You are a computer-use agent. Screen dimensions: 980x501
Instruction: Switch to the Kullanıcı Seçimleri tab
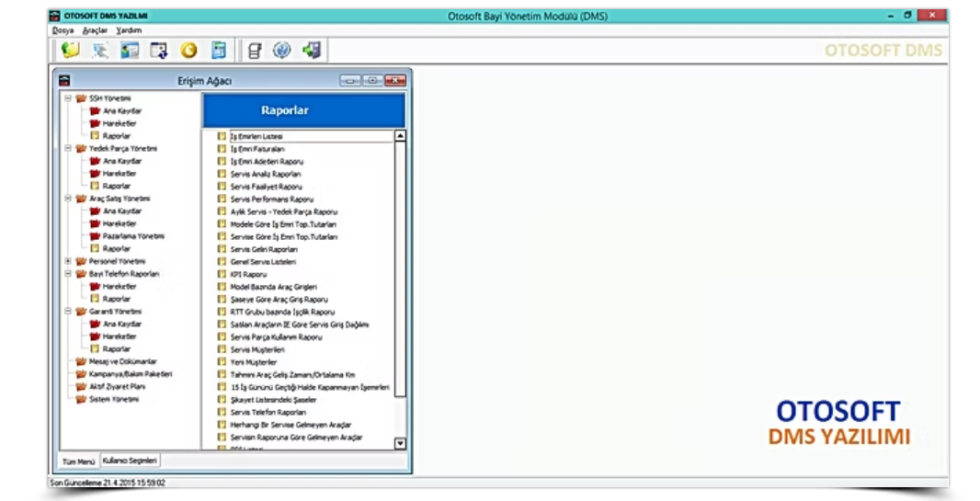131,460
